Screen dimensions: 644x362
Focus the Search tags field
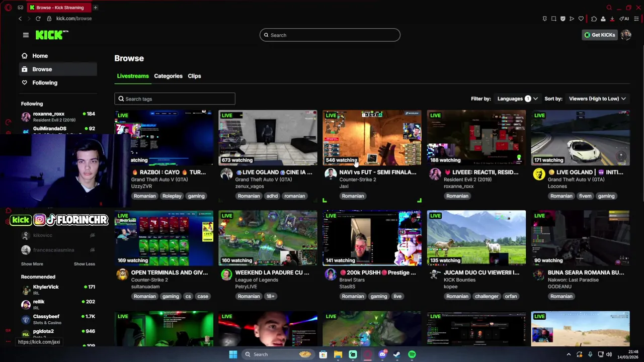click(x=175, y=99)
